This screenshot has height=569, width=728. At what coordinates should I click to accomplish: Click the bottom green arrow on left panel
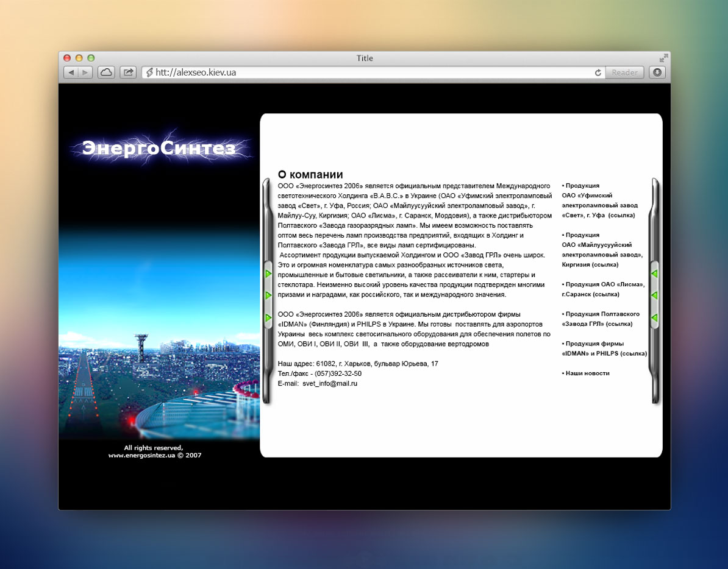268,318
